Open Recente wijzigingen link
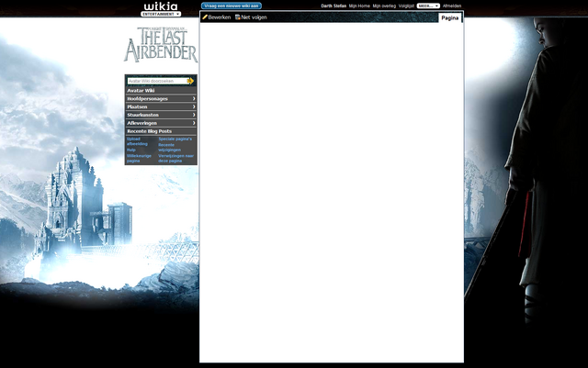Viewport: 588px width, 368px height. tap(169, 147)
